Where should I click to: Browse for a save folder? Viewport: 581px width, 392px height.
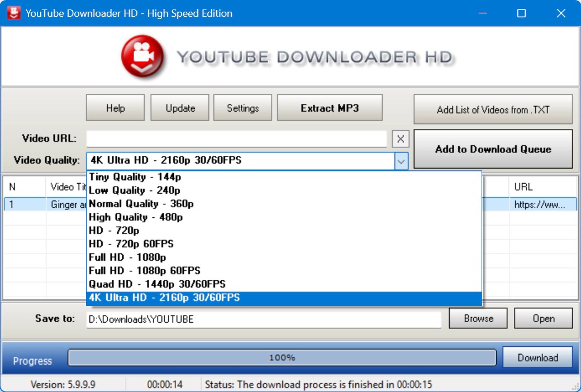pos(478,318)
